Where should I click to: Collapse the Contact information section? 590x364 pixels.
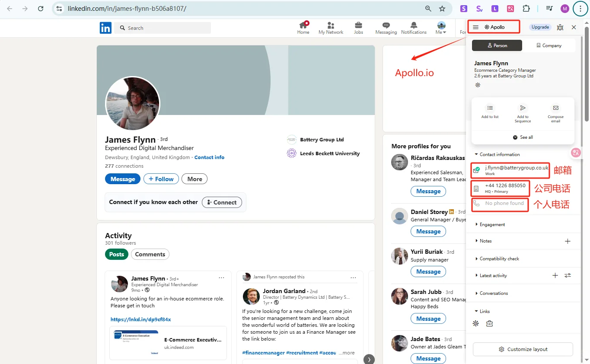pos(497,154)
